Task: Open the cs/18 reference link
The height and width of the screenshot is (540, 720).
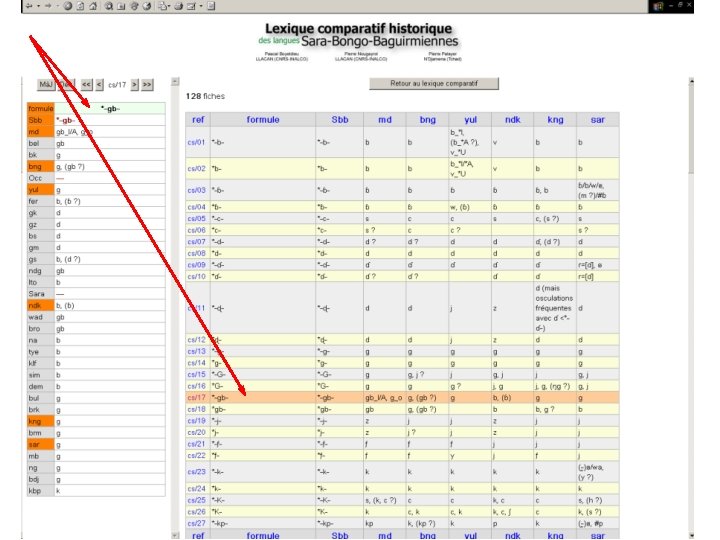Action: pyautogui.click(x=196, y=409)
